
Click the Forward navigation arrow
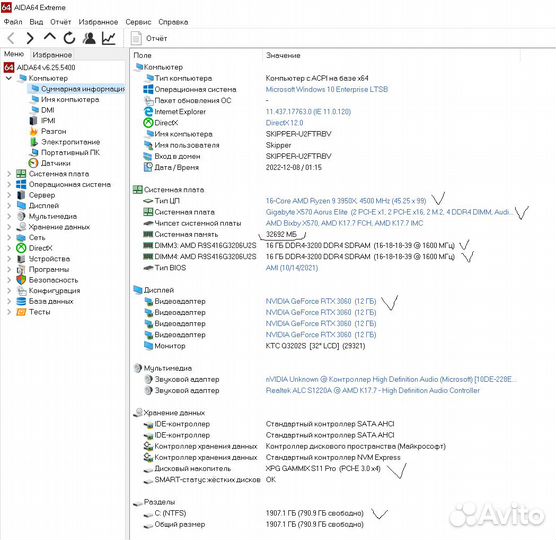point(30,38)
